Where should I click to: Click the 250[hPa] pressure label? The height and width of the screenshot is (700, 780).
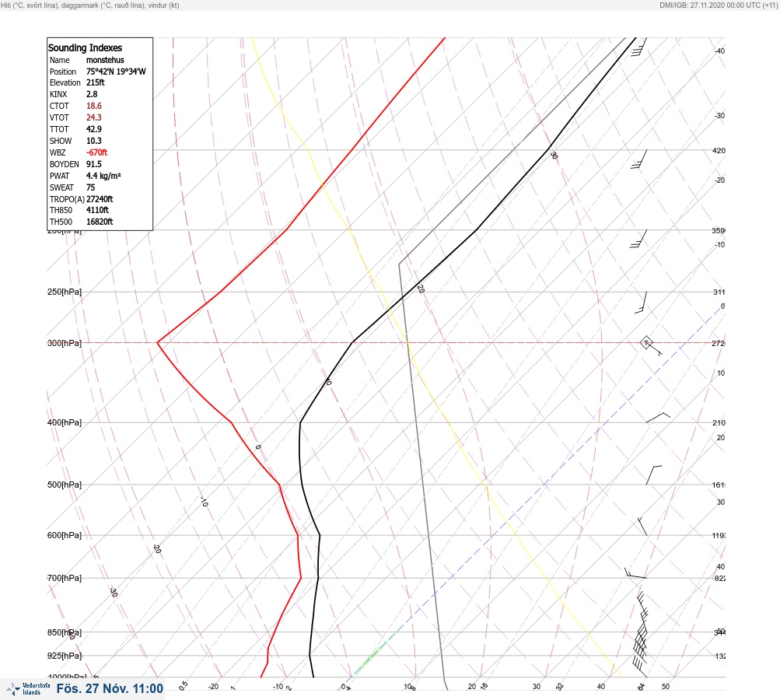pyautogui.click(x=65, y=292)
